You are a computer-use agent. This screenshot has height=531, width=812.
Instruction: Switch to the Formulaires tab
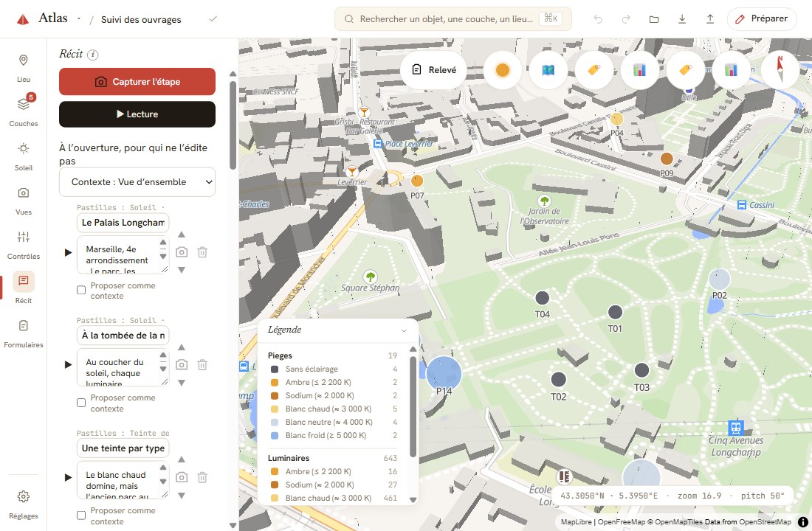[x=24, y=333]
